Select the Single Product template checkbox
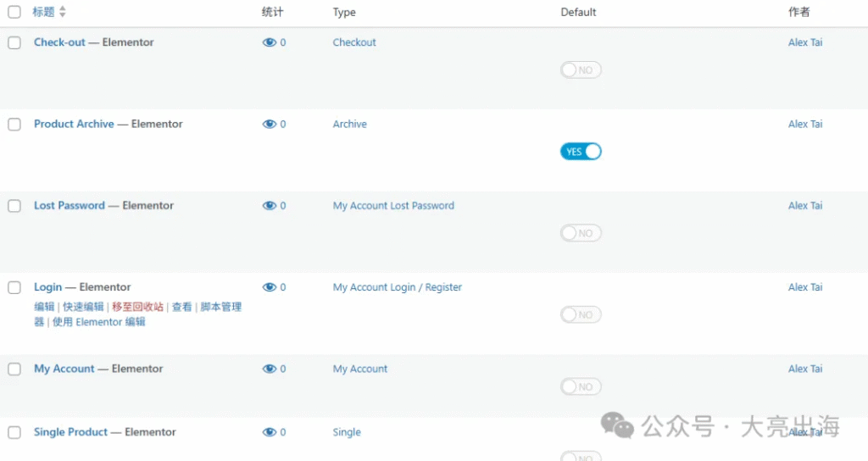Screen dimensions: 868x461 pyautogui.click(x=14, y=432)
